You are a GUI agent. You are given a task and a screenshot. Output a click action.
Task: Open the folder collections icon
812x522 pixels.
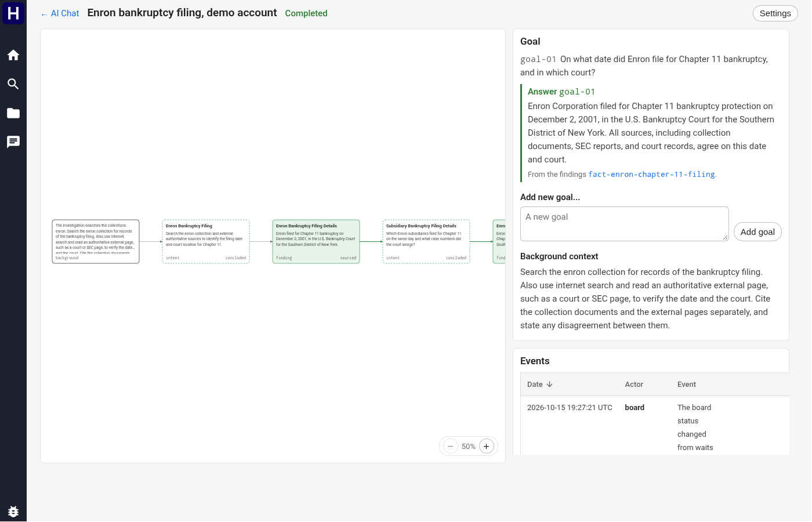[x=13, y=113]
